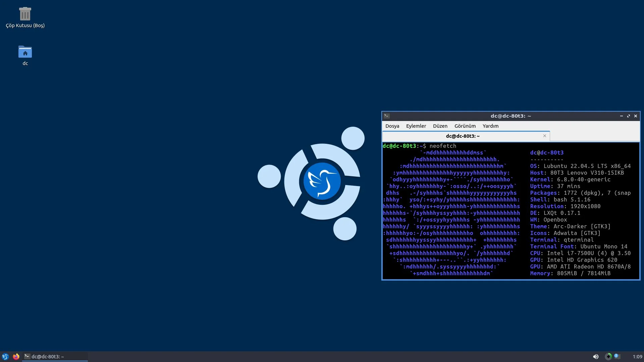Open the Görünüm menu in QTerminal
Image resolution: width=644 pixels, height=362 pixels.
(465, 126)
